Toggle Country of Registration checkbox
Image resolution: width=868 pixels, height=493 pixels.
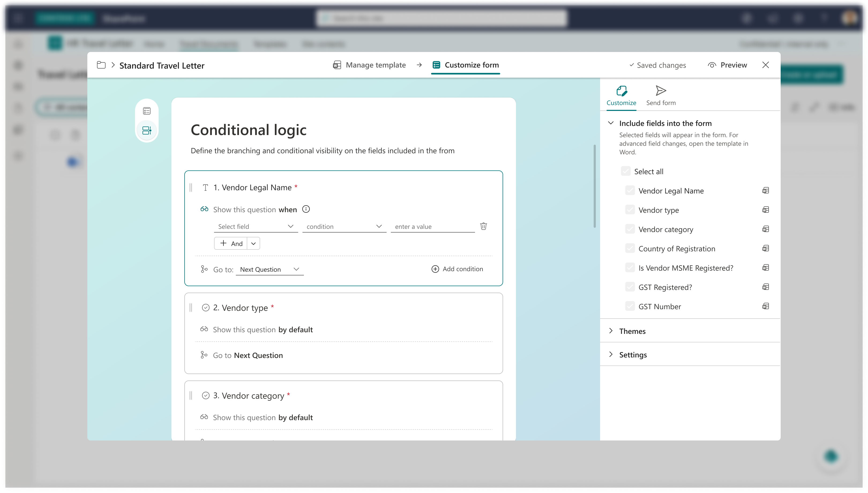[630, 248]
